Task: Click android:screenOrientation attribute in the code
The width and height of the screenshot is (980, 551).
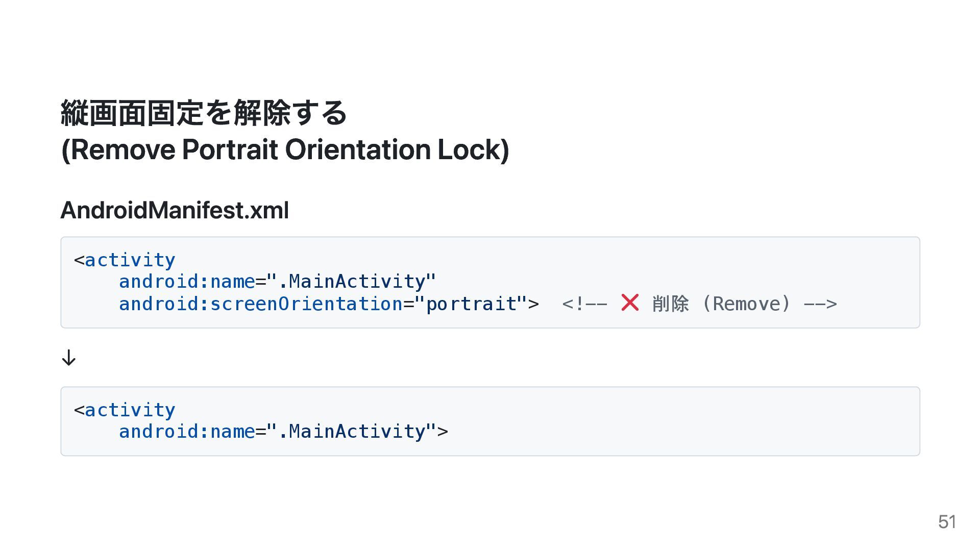Action: point(261,304)
